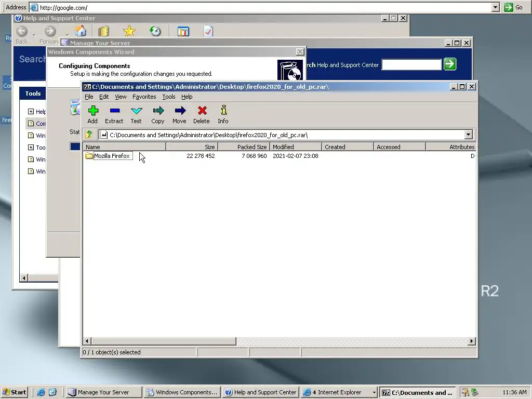532x399 pixels.
Task: Click the Com item in Tools list
Action: 37,124
